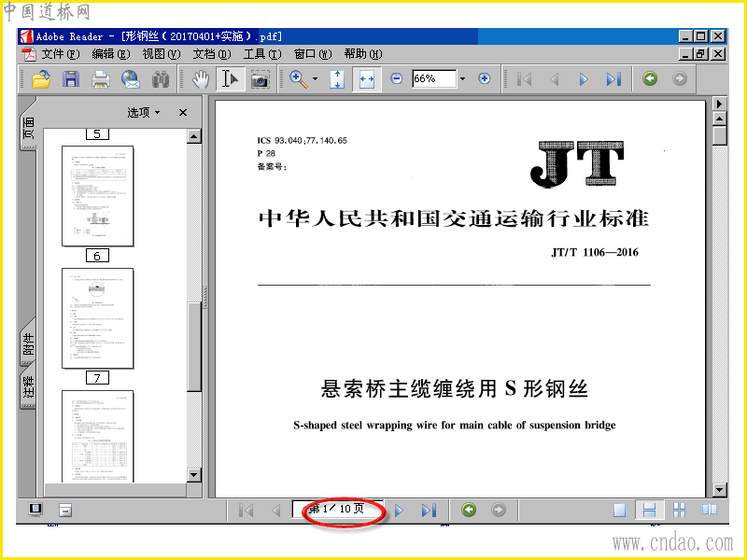Go to previous page in status bar

pos(275,511)
